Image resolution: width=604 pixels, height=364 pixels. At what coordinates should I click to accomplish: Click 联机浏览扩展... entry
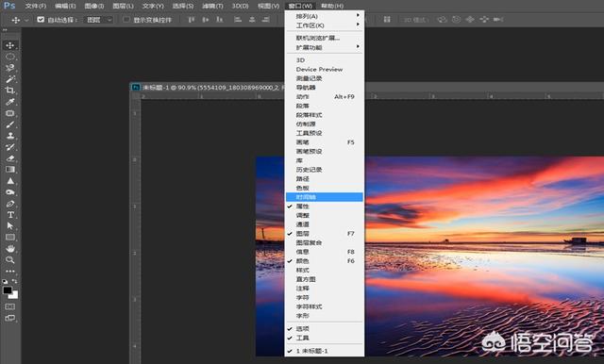[x=325, y=38]
